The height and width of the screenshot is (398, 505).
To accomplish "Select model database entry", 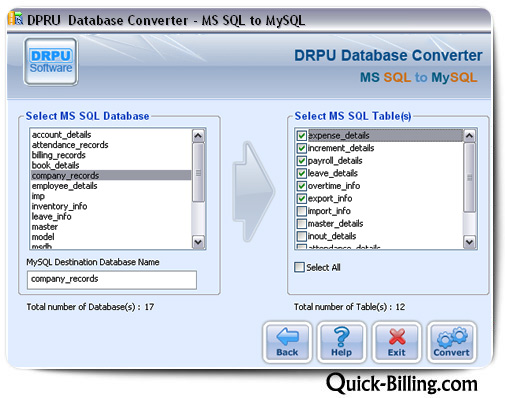I will click(111, 237).
